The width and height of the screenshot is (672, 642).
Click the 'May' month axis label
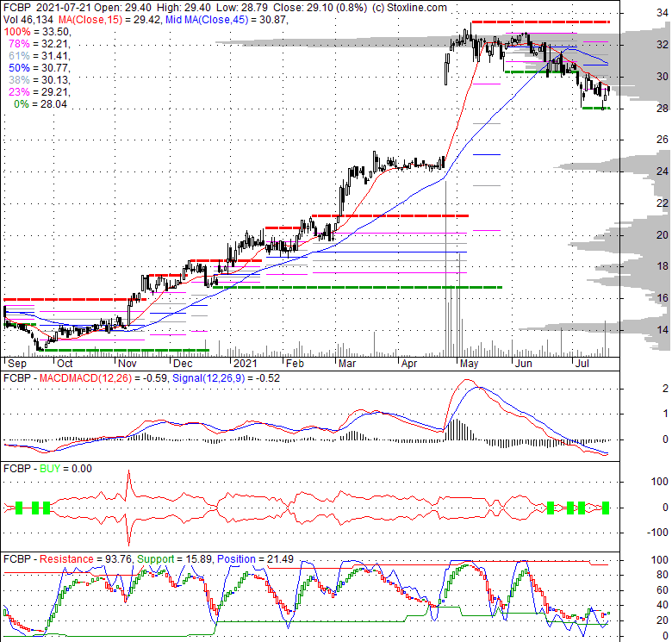[x=470, y=364]
